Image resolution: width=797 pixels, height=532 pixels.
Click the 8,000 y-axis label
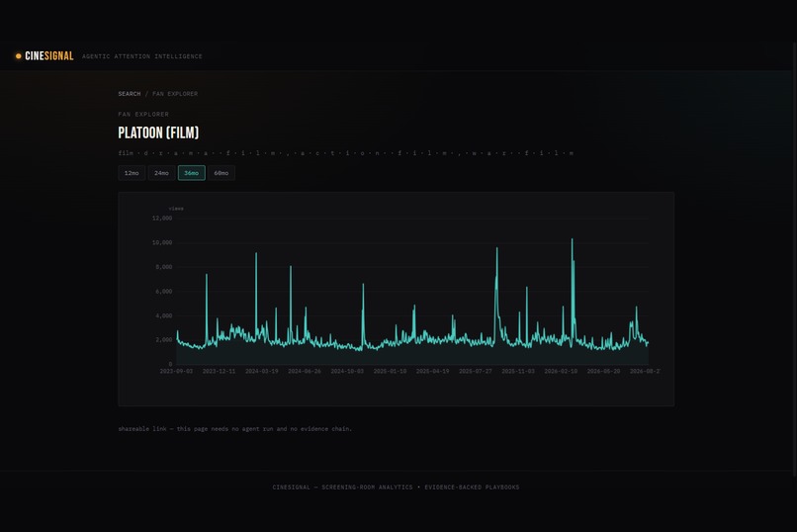164,267
